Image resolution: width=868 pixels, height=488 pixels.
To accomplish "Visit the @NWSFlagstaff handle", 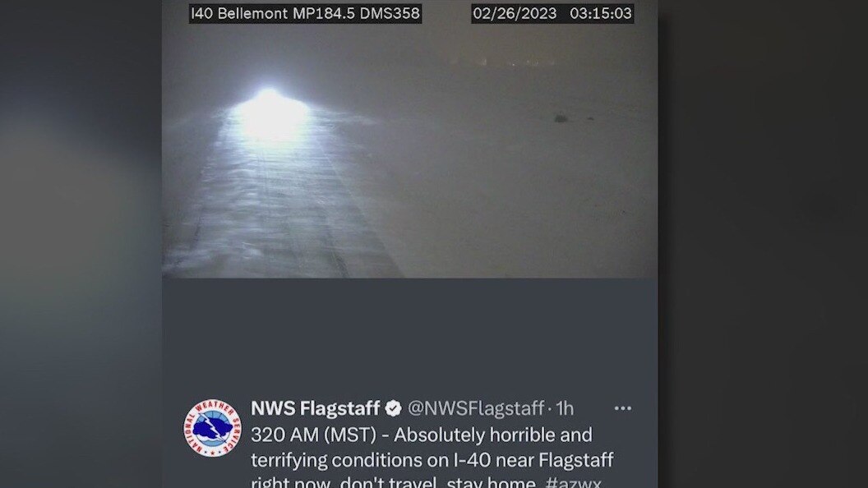I will tap(476, 408).
